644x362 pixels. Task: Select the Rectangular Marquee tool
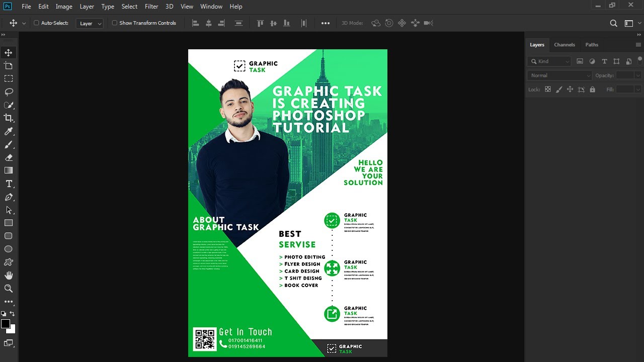tap(9, 79)
